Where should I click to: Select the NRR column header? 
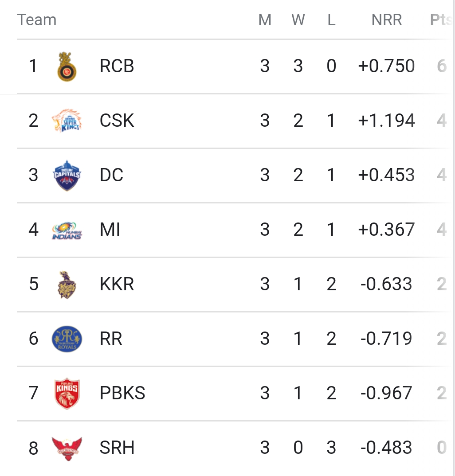coord(387,20)
